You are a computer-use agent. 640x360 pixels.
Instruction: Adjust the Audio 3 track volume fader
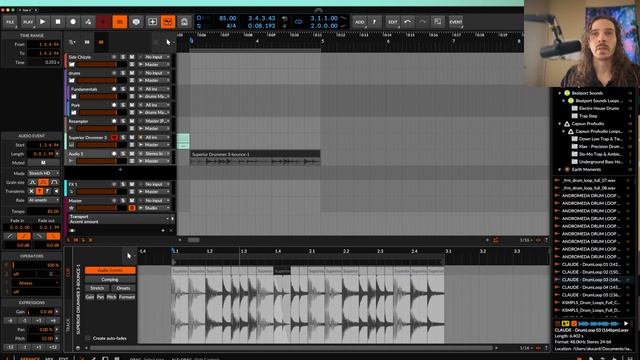point(101,161)
